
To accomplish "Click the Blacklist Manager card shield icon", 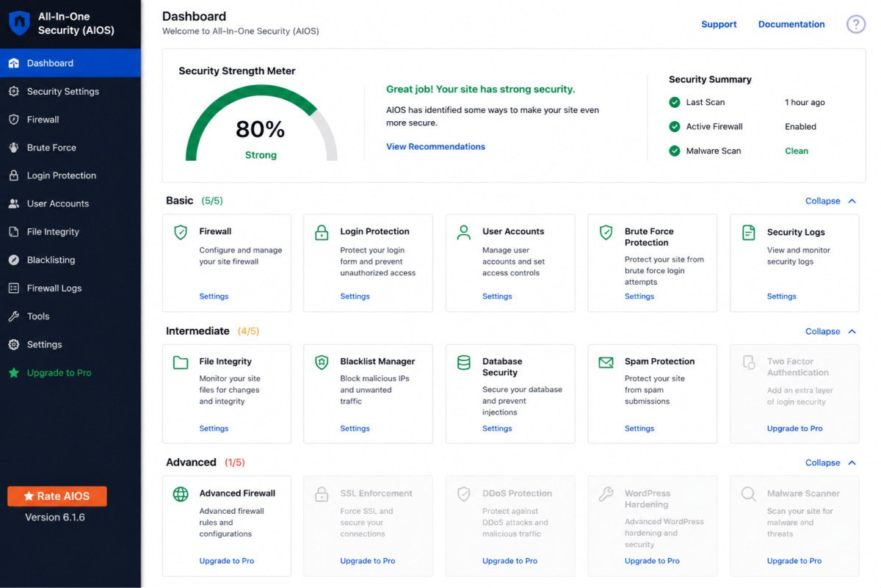I will click(x=322, y=363).
